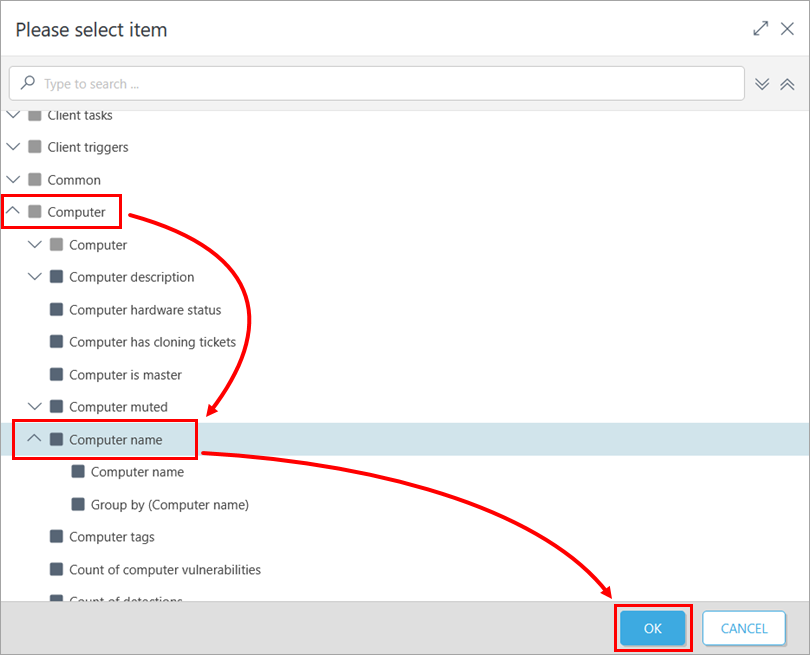This screenshot has height=655, width=810.
Task: Click square icon beside Count of computer vulnerabilities
Action: [56, 570]
